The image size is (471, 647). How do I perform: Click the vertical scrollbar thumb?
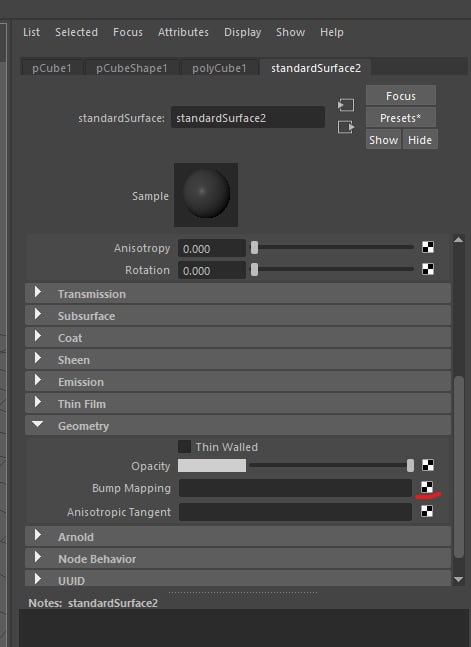459,468
